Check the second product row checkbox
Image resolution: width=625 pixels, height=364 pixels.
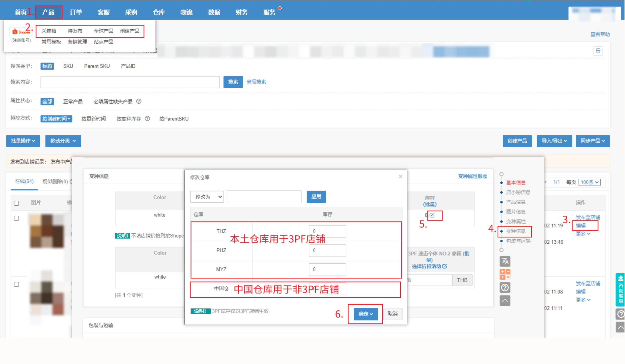click(17, 284)
